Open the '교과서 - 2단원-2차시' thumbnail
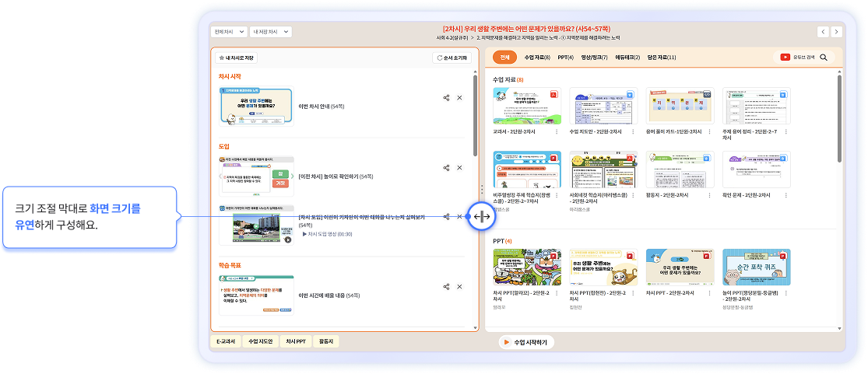The height and width of the screenshot is (374, 868). click(527, 106)
